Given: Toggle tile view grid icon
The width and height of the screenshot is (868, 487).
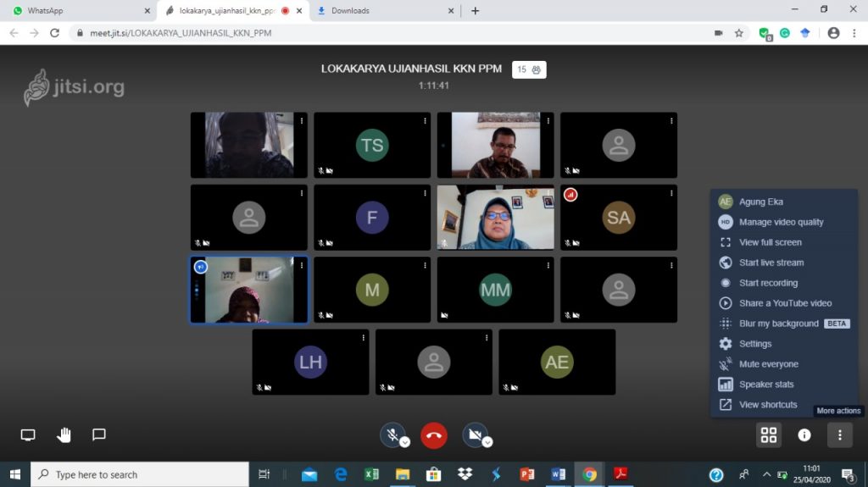Looking at the screenshot, I should point(769,434).
